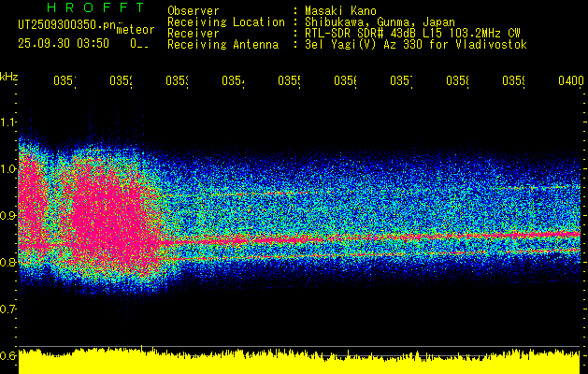The width and height of the screenshot is (588, 374).
Task: Click the 0.7 kHz frequency label
Action: 7,309
